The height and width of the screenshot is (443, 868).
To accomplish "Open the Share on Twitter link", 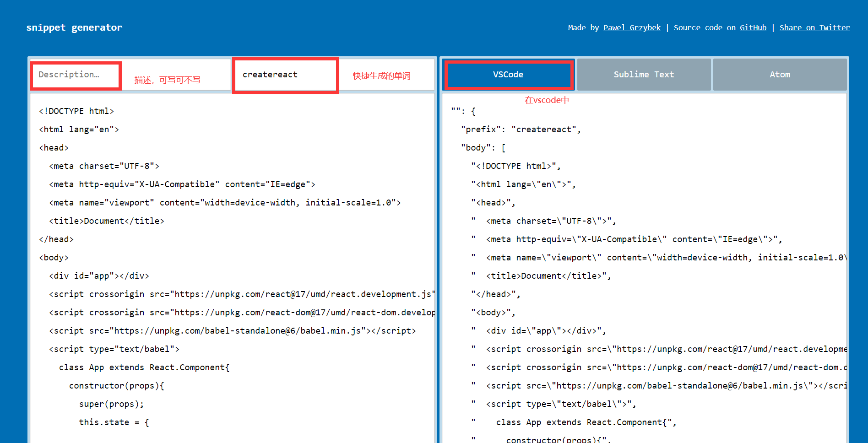I will tap(815, 27).
